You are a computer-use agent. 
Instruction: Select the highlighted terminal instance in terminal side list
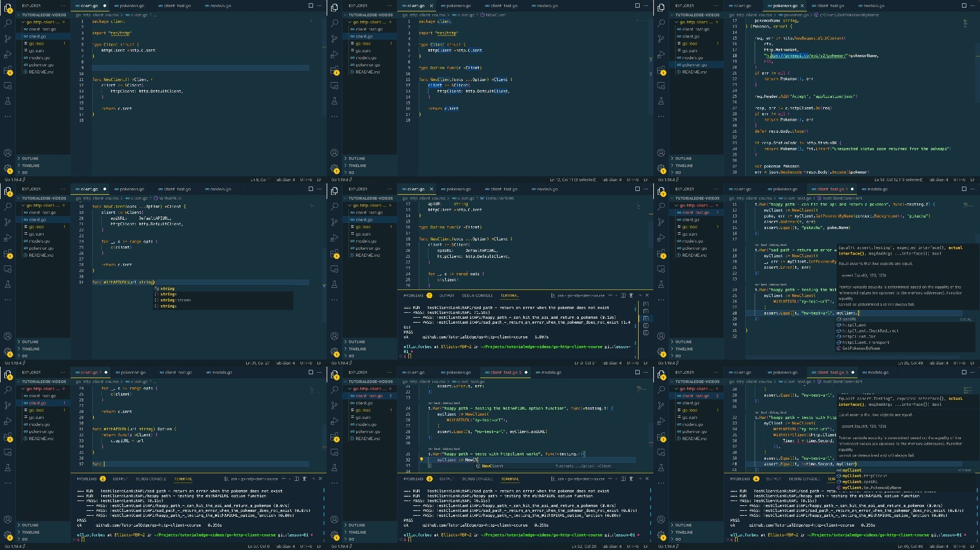646,318
